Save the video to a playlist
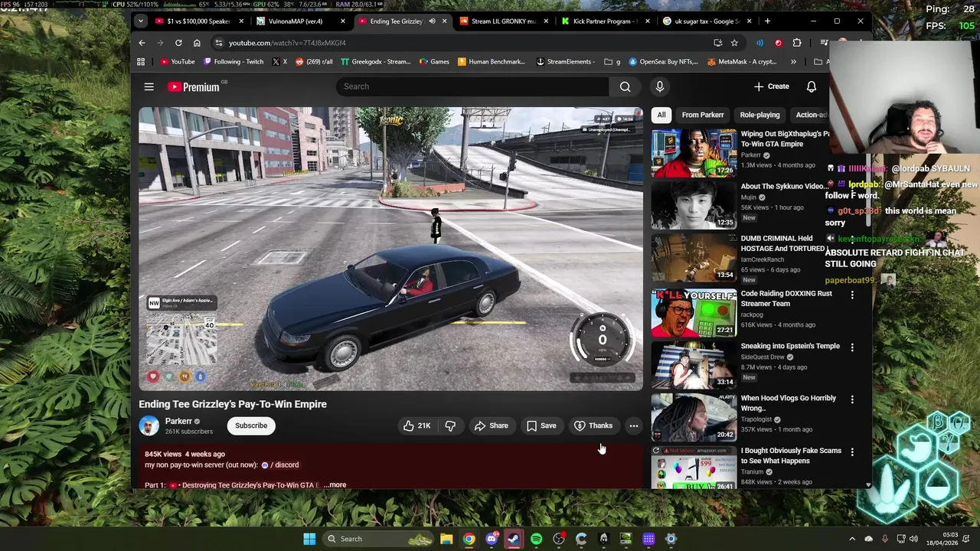 pyautogui.click(x=541, y=425)
